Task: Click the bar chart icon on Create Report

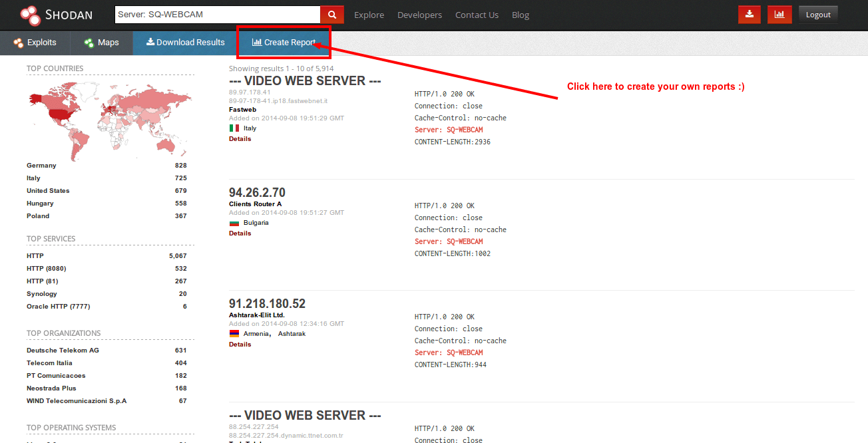Action: coord(256,42)
